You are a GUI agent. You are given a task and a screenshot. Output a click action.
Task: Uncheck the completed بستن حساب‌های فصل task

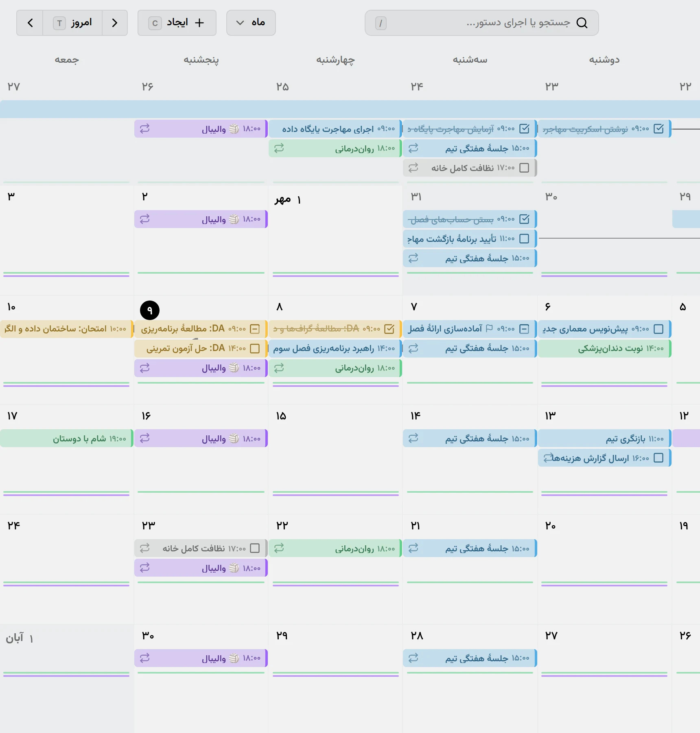[x=524, y=219]
